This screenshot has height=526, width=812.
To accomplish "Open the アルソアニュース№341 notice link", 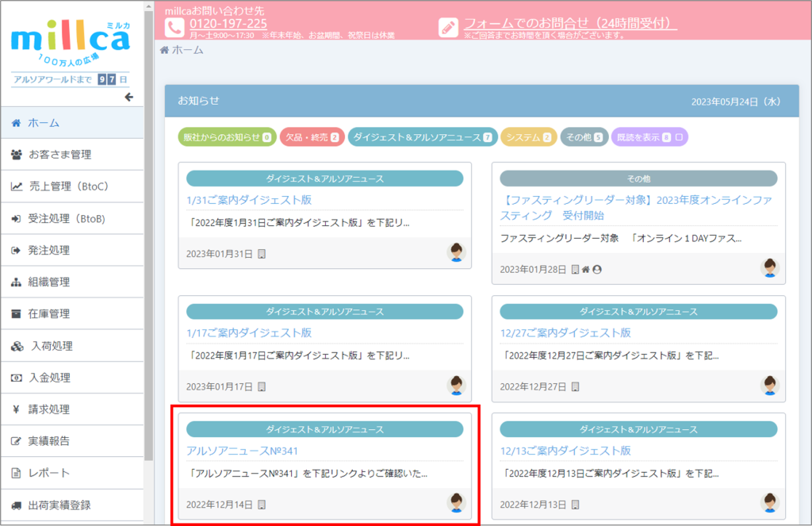I will pyautogui.click(x=231, y=451).
